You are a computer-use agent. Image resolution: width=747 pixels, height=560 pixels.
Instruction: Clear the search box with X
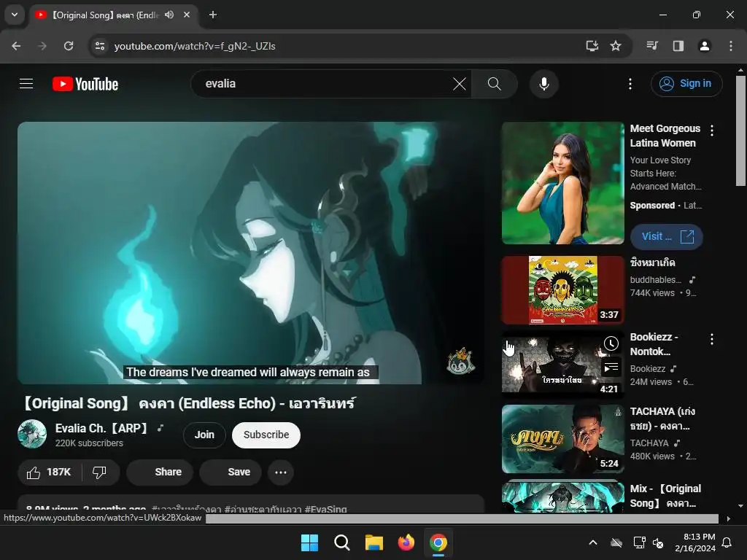tap(460, 84)
